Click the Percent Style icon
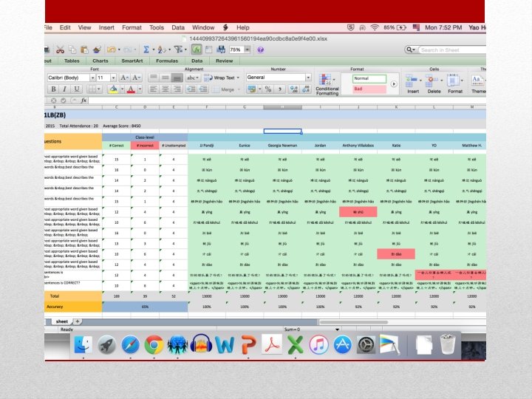 click(268, 89)
